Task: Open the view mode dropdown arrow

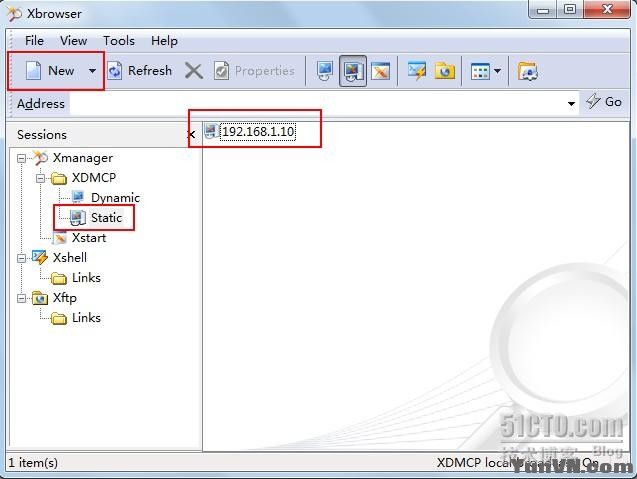Action: [x=498, y=72]
